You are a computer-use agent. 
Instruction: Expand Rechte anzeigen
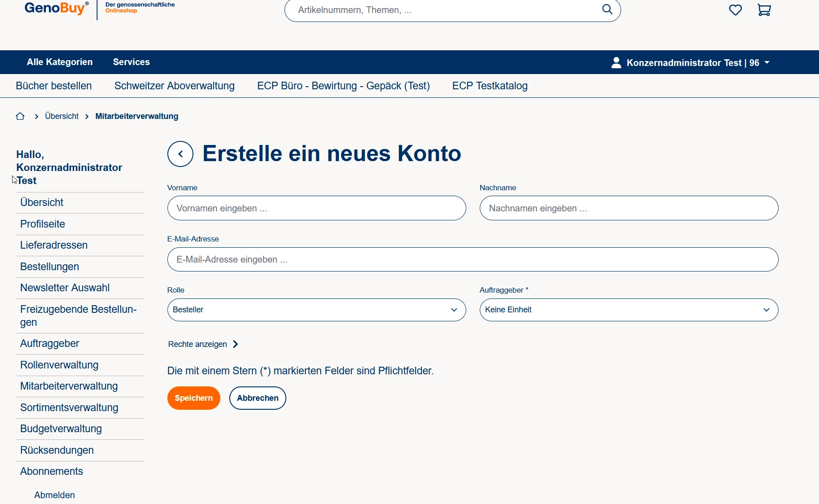tap(203, 344)
